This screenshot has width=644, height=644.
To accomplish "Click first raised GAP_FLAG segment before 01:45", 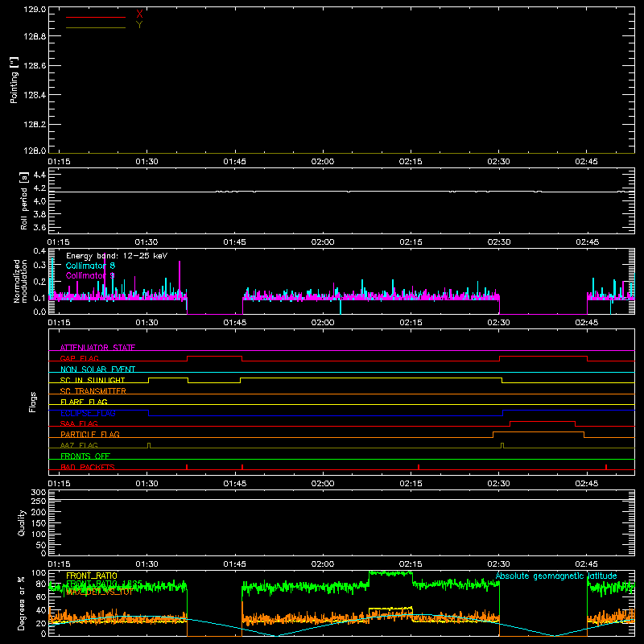I will click(214, 357).
